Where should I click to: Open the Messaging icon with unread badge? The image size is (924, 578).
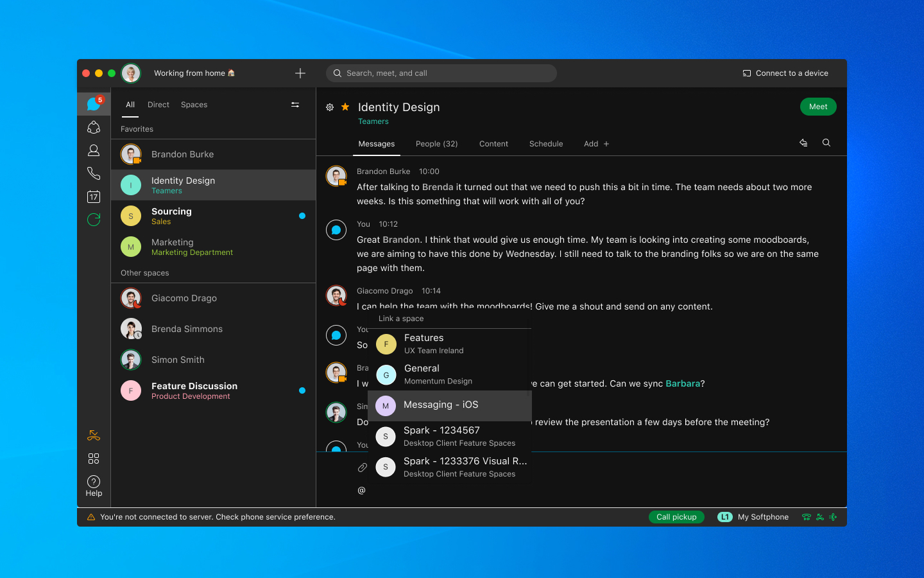(94, 103)
